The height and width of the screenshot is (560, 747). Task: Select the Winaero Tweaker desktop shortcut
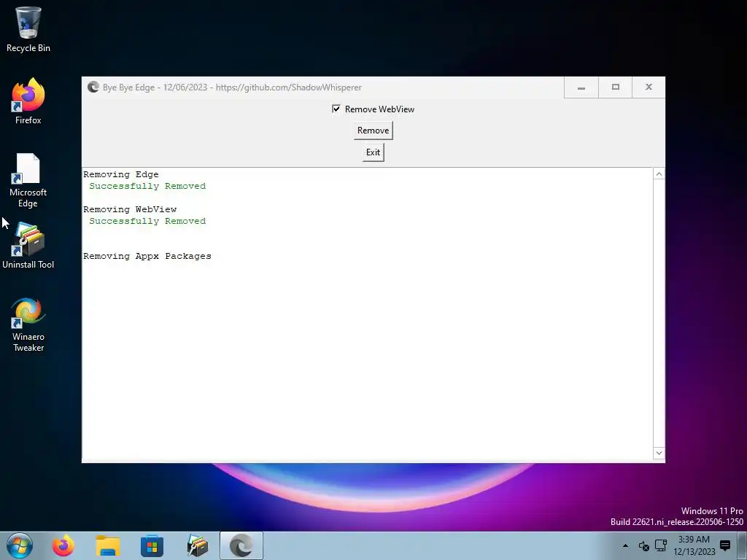pyautogui.click(x=28, y=324)
